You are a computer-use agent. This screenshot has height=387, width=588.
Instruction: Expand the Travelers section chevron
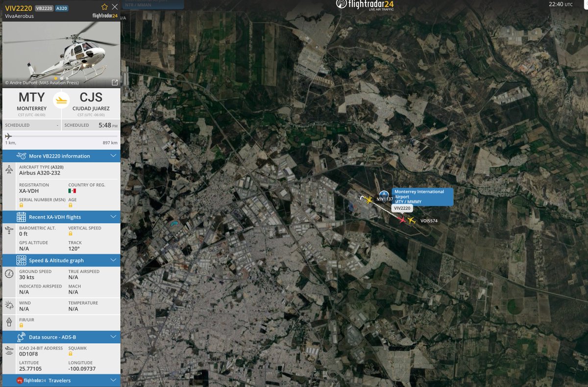[x=113, y=381]
